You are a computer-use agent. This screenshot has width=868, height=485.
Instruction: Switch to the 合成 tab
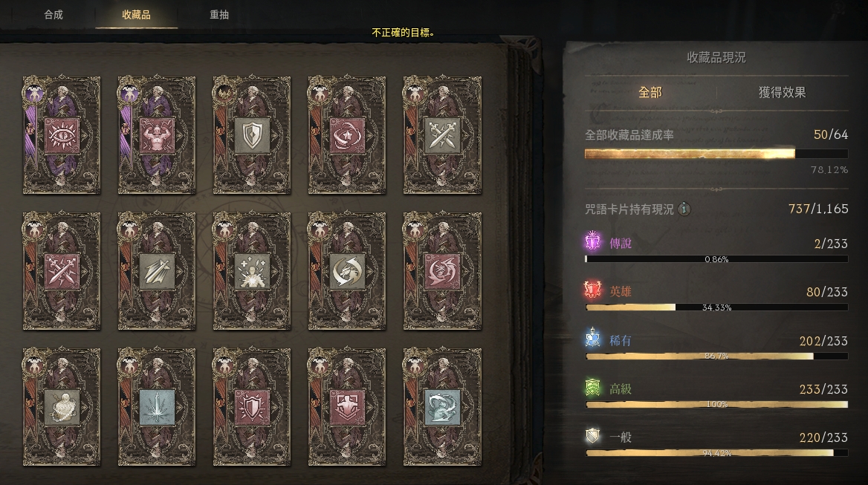pyautogui.click(x=54, y=15)
